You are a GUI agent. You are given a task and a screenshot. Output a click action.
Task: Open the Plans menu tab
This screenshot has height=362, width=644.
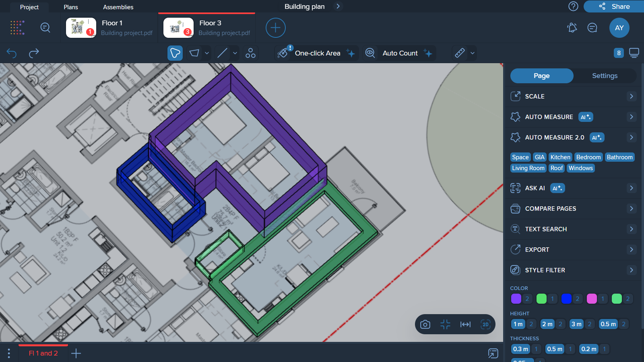[x=71, y=7]
